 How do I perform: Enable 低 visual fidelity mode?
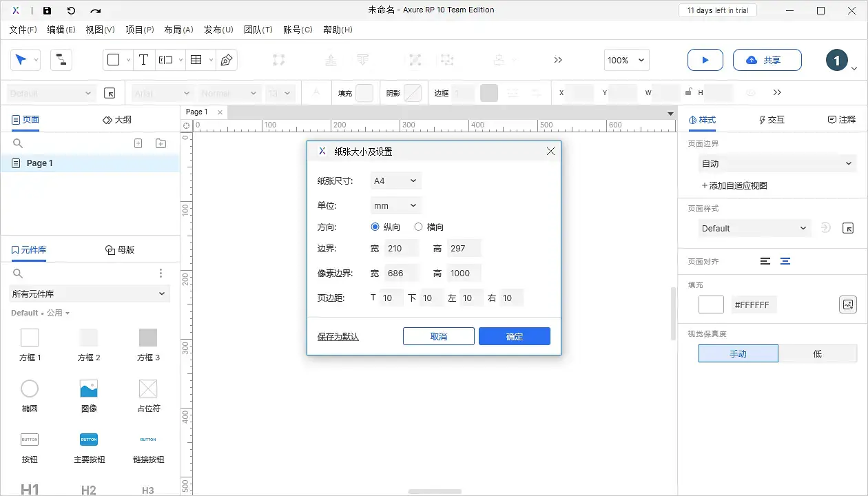coord(818,353)
